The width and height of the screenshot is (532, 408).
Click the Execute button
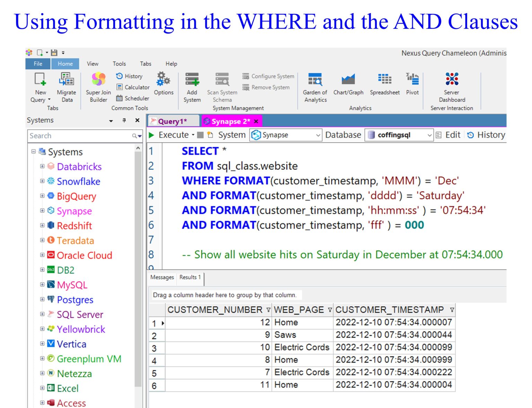pyautogui.click(x=172, y=135)
